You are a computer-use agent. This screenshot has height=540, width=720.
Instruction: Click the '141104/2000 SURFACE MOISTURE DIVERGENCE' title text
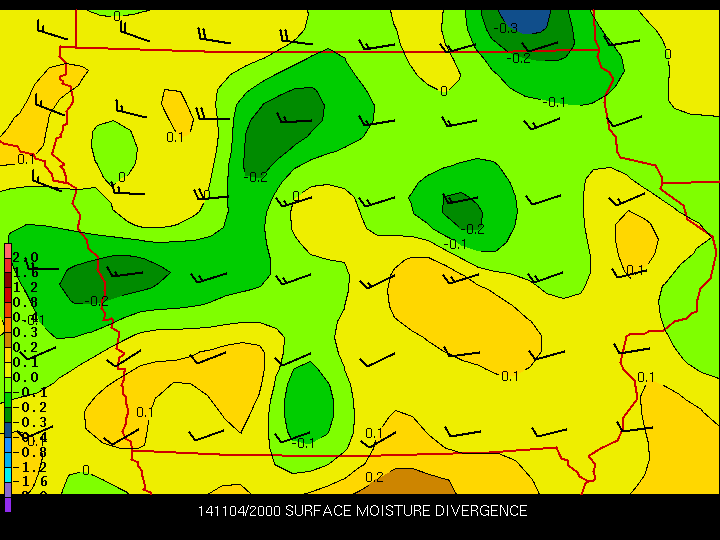point(362,511)
